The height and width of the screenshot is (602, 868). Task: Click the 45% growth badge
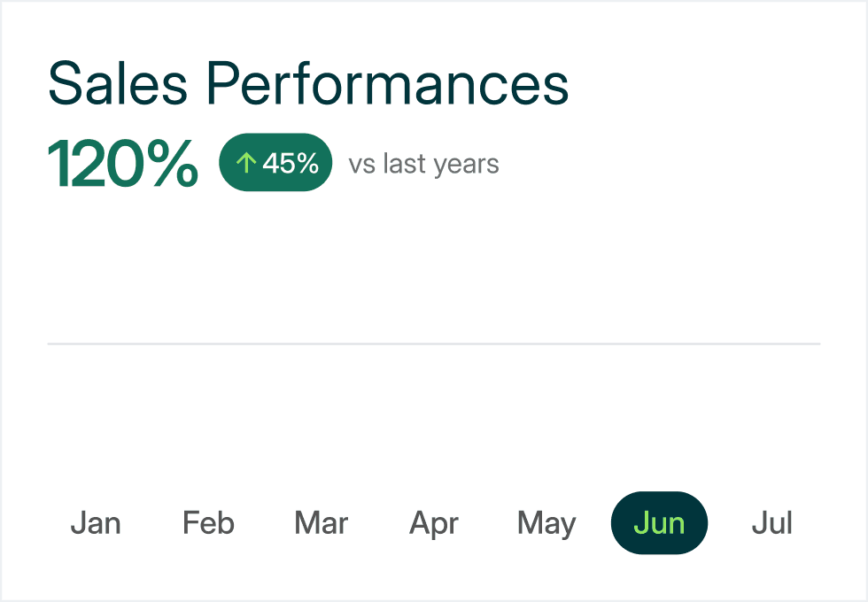coord(275,162)
